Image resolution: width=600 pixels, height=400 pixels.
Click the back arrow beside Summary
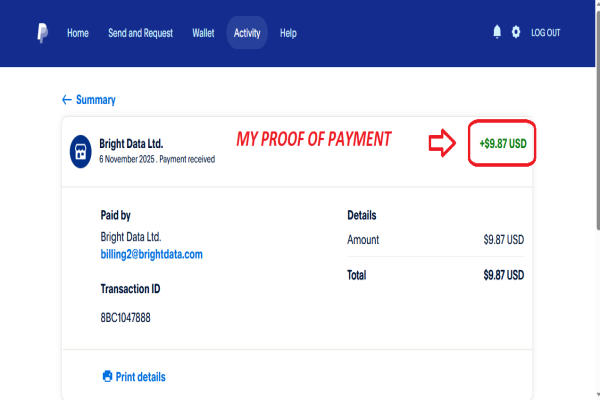tap(67, 100)
